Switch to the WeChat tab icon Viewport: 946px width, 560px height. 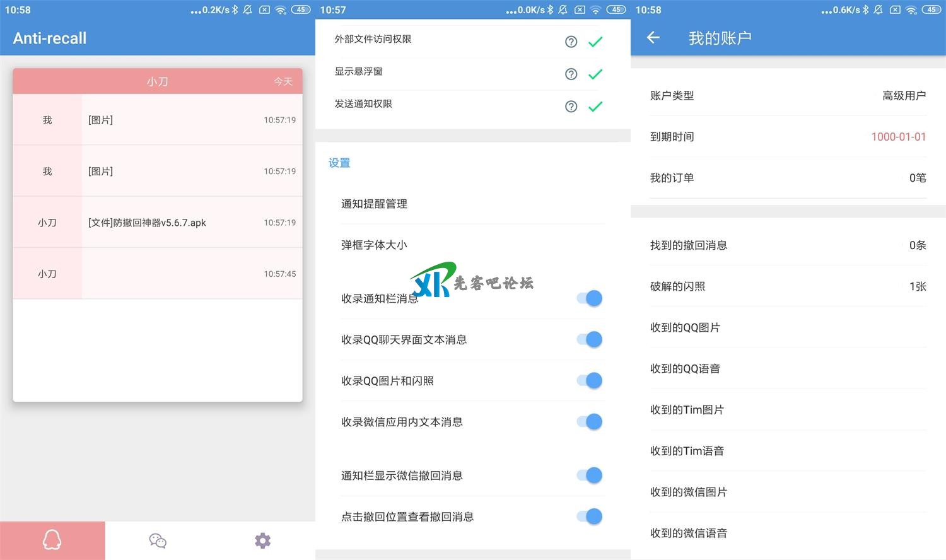coord(158,540)
